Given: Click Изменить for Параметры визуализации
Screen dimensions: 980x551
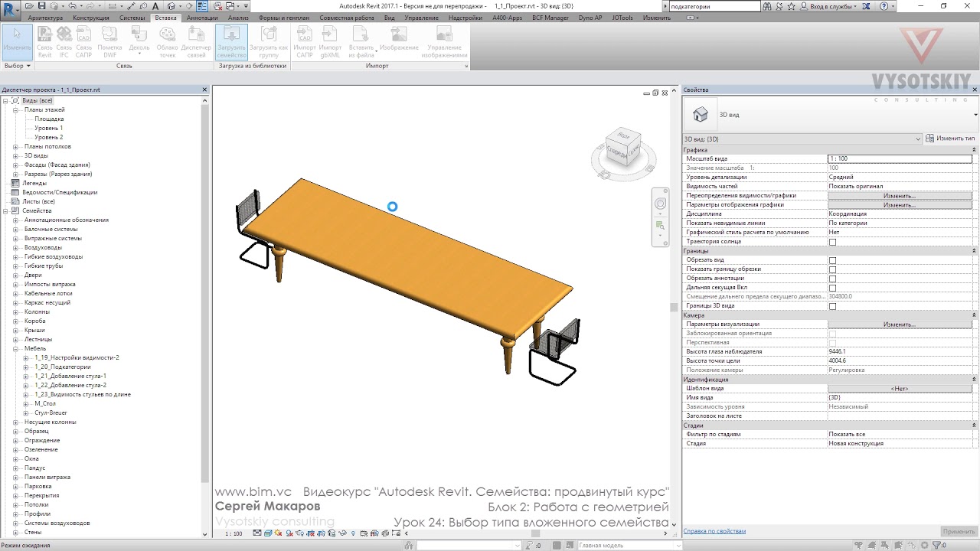Looking at the screenshot, I should [x=900, y=324].
